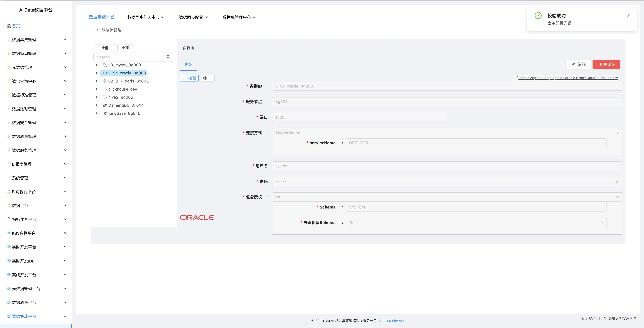Click the Doris icon beside v2_0_7_doris_8g003
This screenshot has height=328, width=644.
(105, 81)
